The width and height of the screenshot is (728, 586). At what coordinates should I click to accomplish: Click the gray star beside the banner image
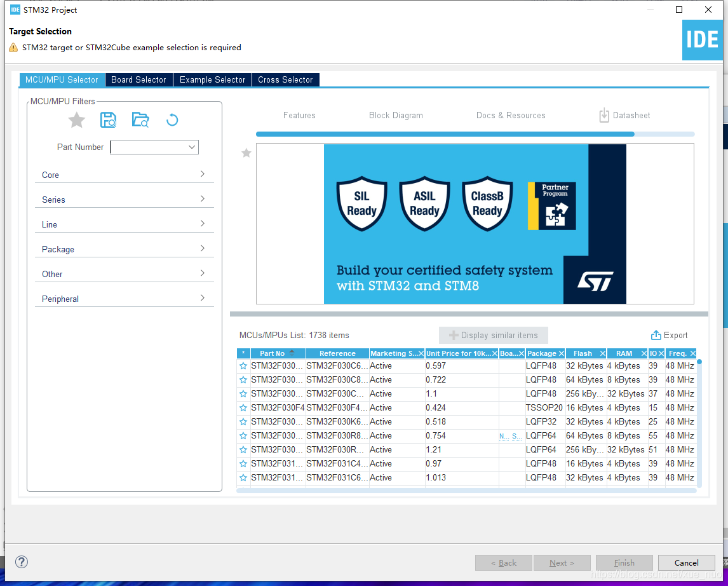click(x=246, y=153)
